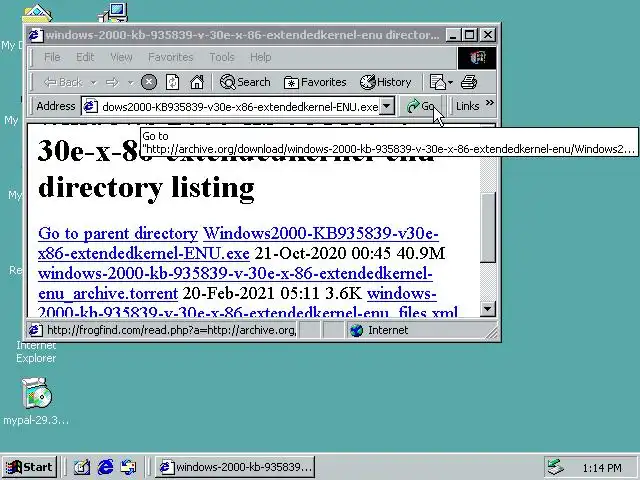Open the Help menu
640x480 pixels.
[260, 57]
